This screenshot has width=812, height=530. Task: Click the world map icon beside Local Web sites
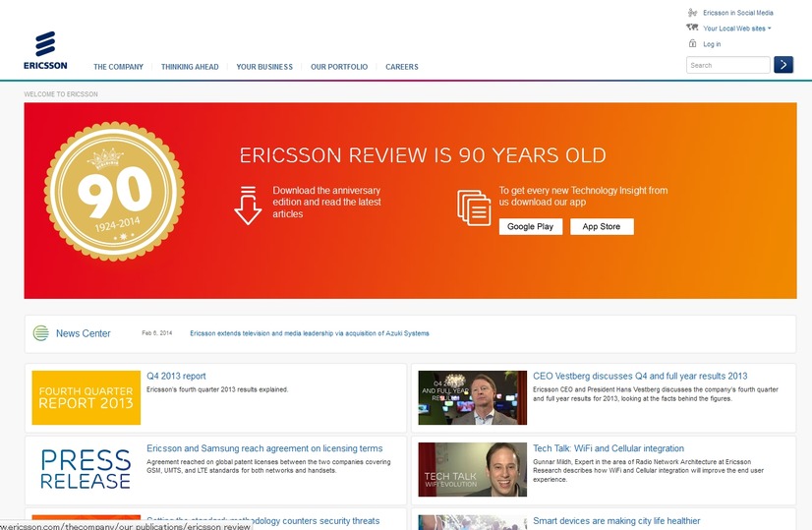[x=692, y=28]
